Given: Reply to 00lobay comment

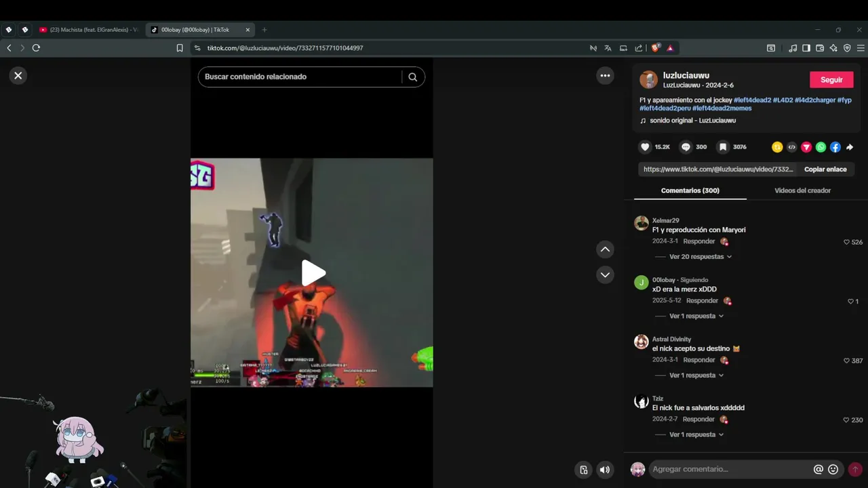Looking at the screenshot, I should [x=702, y=301].
